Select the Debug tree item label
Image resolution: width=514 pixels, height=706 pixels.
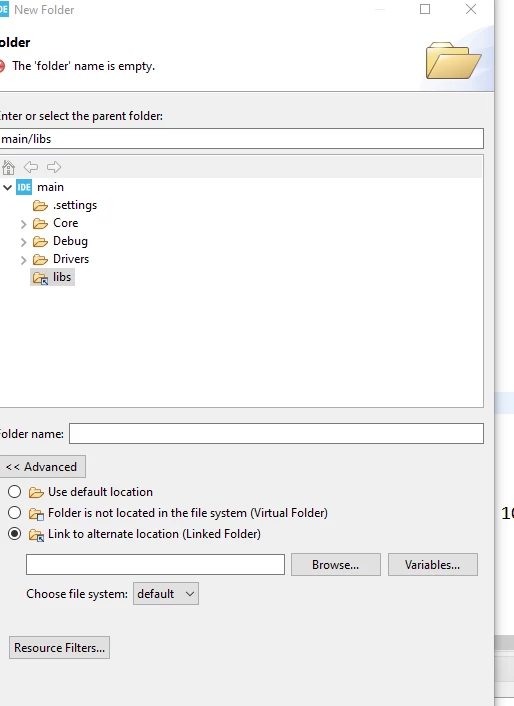coord(70,241)
